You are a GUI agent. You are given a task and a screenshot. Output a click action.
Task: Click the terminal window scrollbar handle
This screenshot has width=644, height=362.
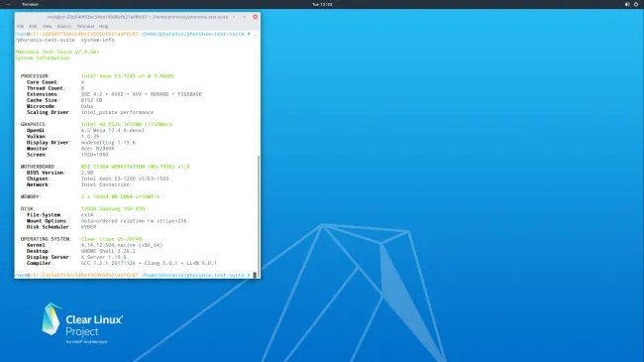[x=259, y=216]
